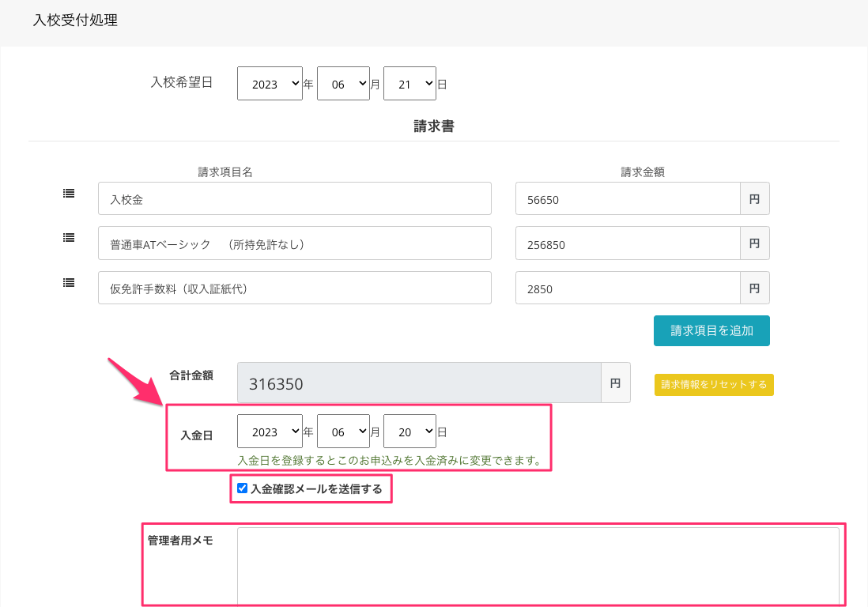
Task: Uncheck 入金確認メールを送信する checkbox
Action: 243,488
